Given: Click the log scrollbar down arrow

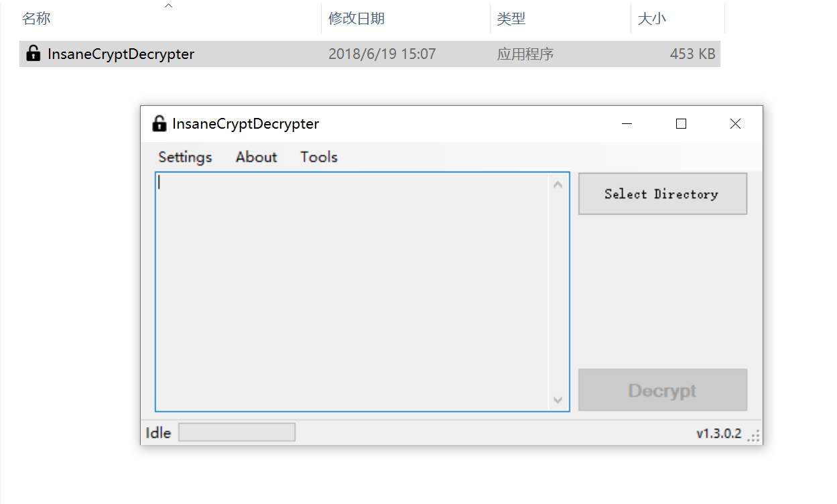Looking at the screenshot, I should tap(558, 400).
